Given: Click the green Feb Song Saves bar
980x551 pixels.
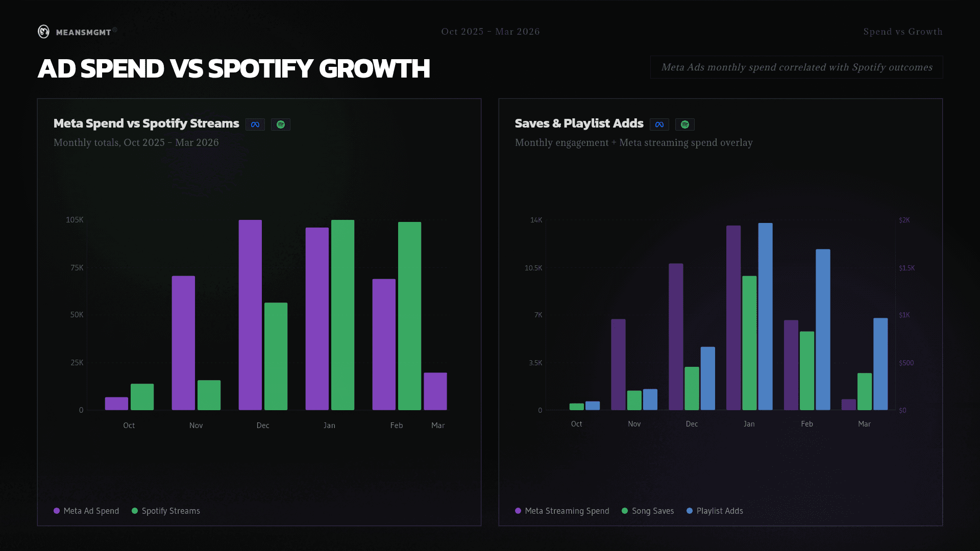Looking at the screenshot, I should pos(807,371).
